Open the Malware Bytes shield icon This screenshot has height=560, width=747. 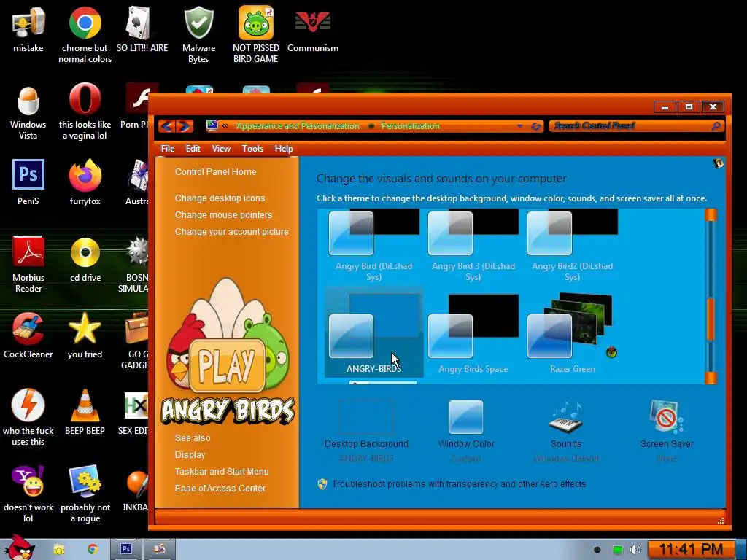point(198,34)
